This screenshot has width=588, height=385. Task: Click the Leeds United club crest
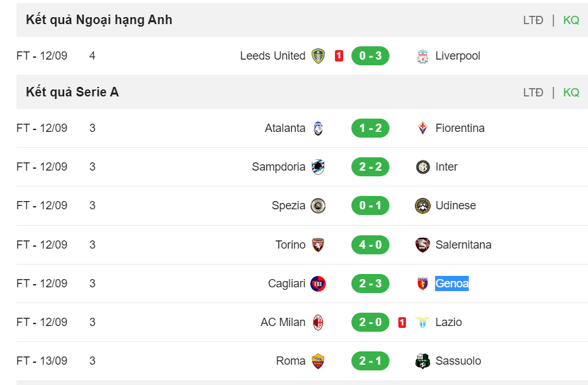tap(318, 56)
